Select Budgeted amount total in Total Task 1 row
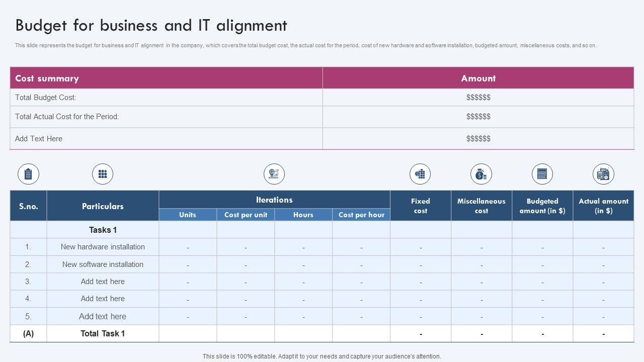The width and height of the screenshot is (644, 362). point(542,333)
